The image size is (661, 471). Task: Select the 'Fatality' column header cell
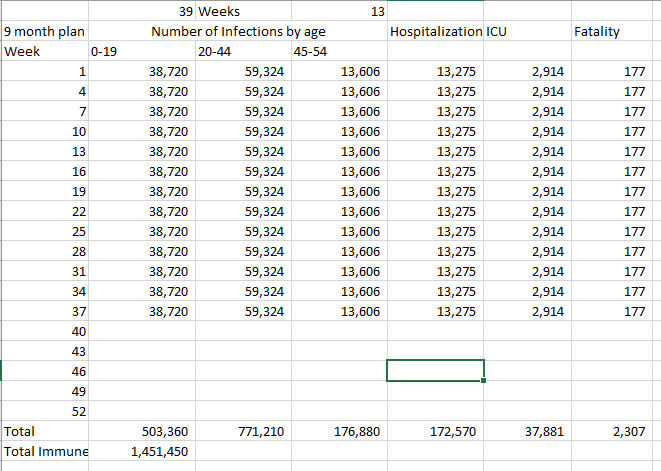598,32
